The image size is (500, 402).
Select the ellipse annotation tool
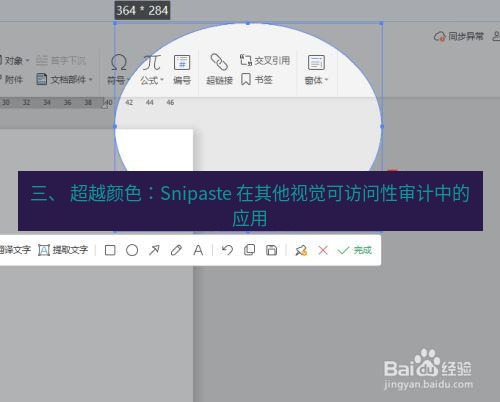point(132,250)
